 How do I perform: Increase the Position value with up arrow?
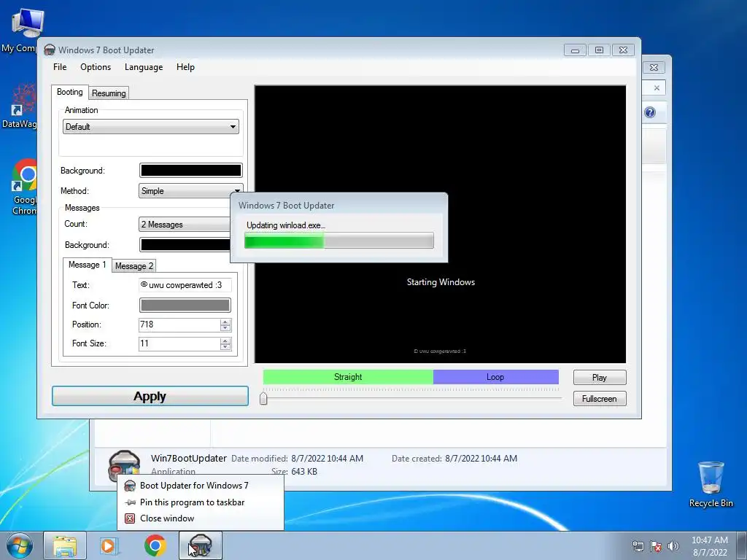[225, 322]
